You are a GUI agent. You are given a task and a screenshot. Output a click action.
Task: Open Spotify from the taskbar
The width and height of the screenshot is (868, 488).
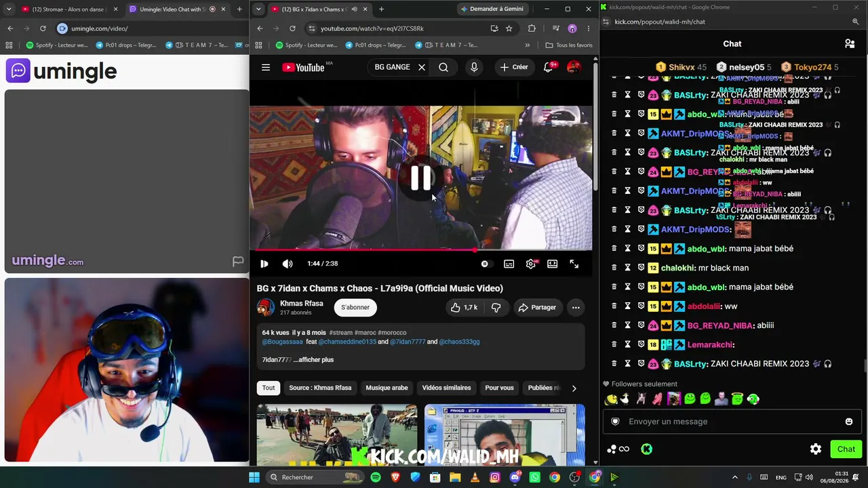[x=376, y=477]
